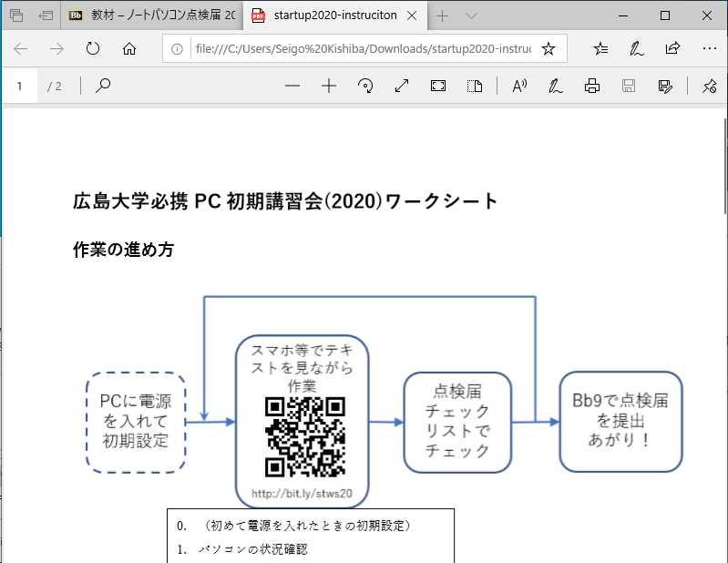Click the Save as icon in PDF toolbar

[665, 87]
